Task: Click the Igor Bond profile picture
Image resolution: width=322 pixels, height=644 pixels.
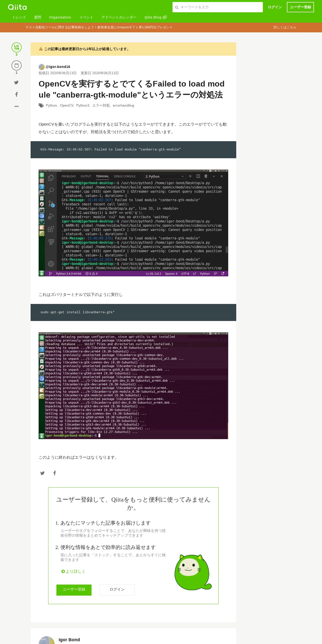Action: pos(47,640)
